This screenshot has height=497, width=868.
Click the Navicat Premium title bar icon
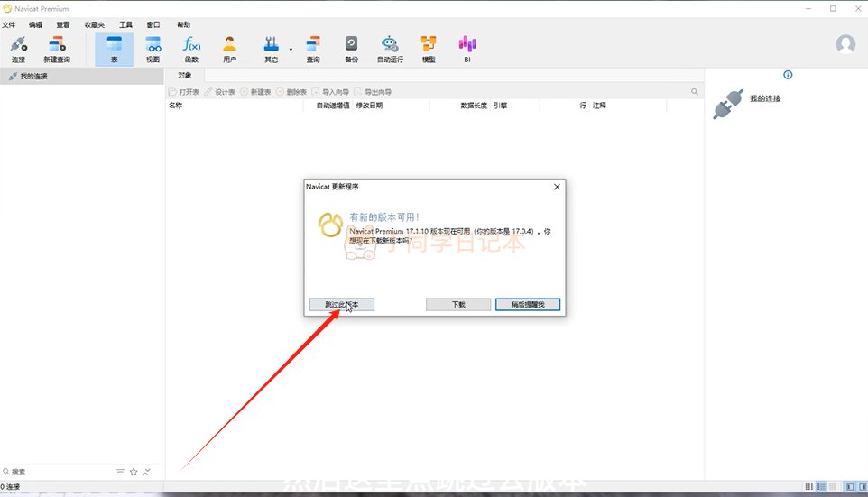click(x=7, y=8)
